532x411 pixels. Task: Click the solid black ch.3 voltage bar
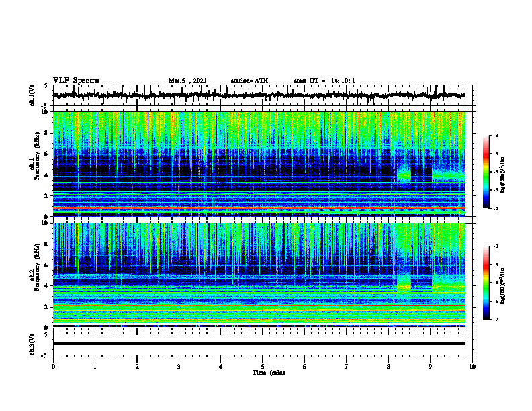tap(259, 344)
